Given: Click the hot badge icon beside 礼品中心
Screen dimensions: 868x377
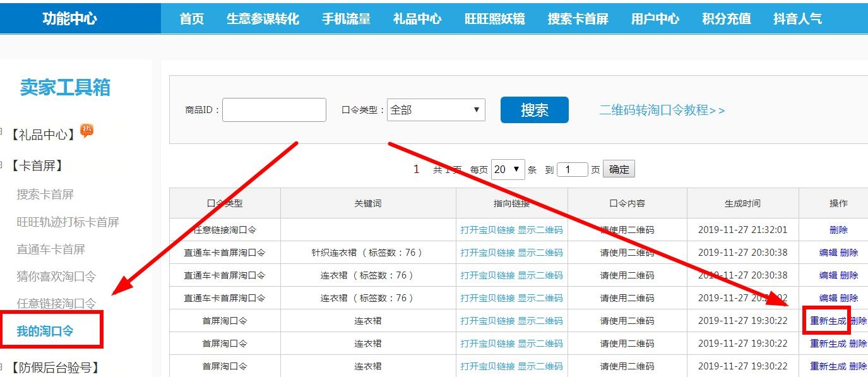Looking at the screenshot, I should [x=86, y=130].
